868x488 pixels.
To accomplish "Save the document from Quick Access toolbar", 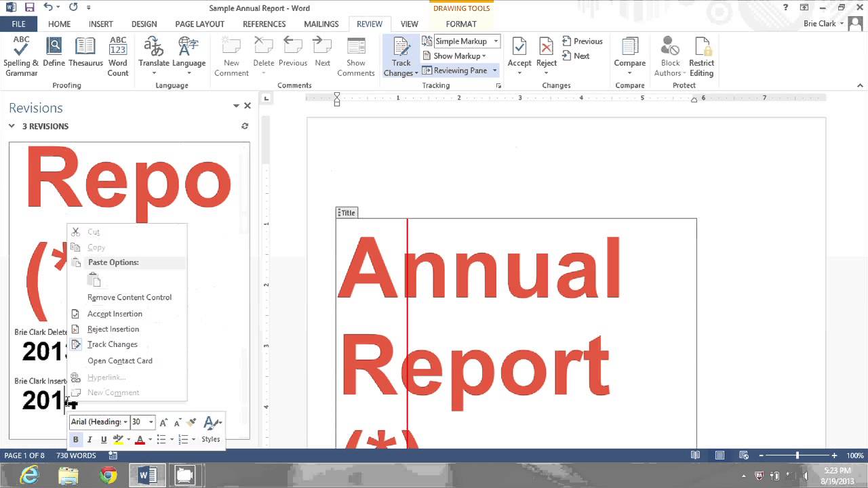I will click(x=29, y=7).
